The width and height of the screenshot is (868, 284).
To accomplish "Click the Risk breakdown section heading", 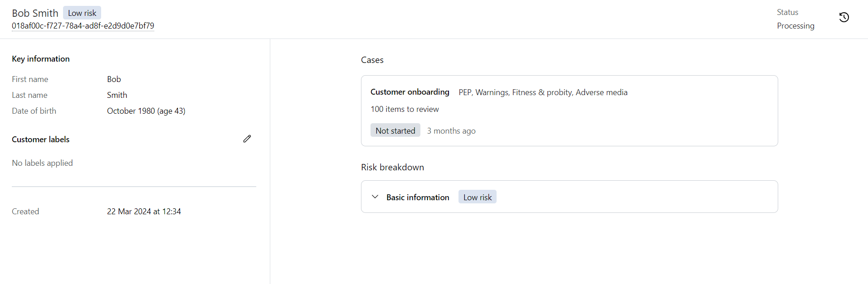I will (392, 167).
